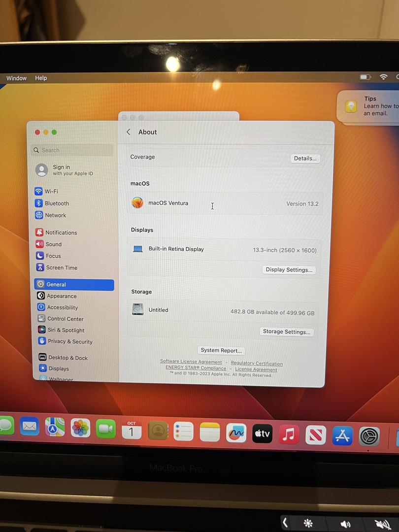
Task: Click the Built-in Retina Display row
Action: coord(224,249)
